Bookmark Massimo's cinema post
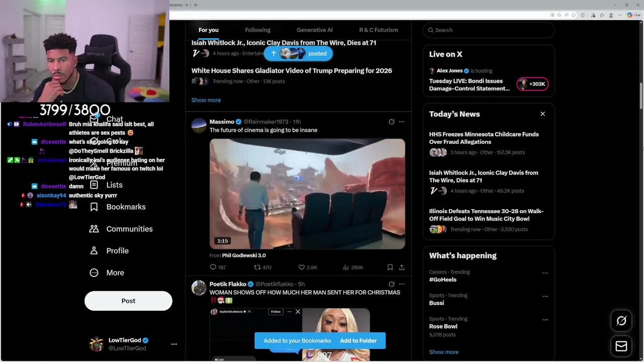 click(x=390, y=267)
